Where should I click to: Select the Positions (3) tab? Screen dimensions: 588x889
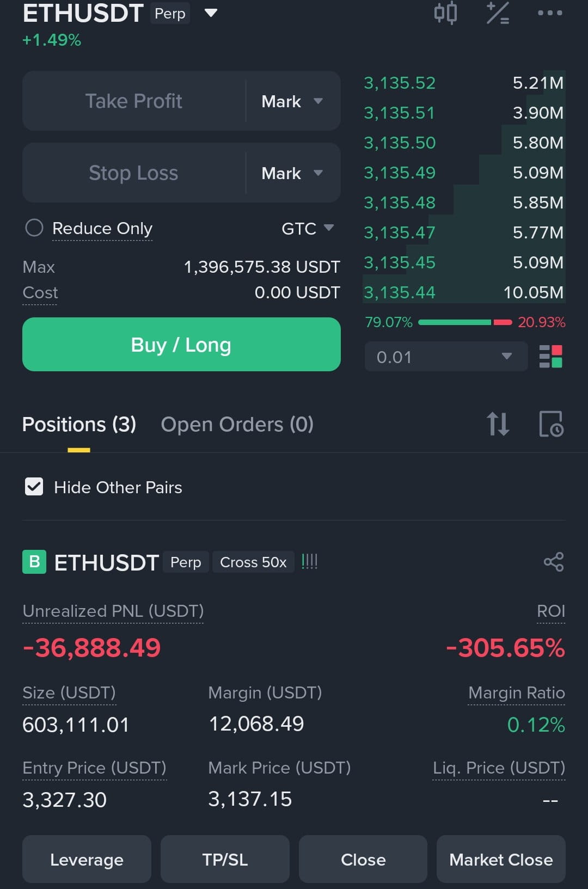click(79, 424)
